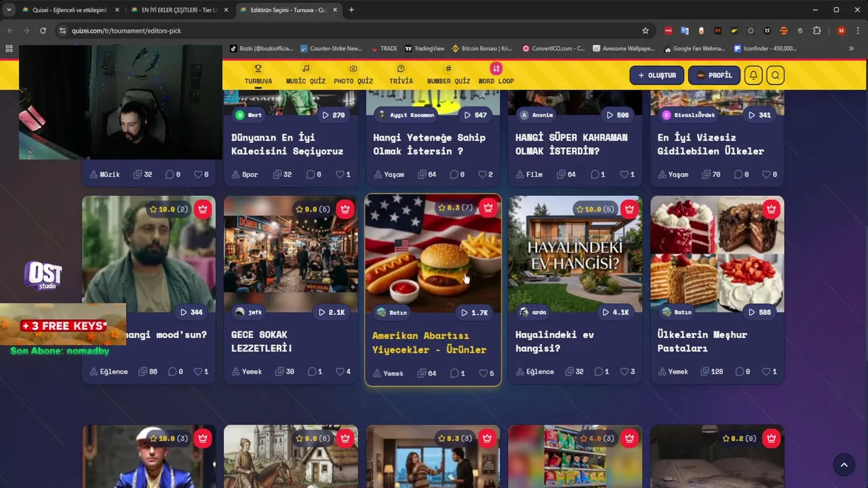This screenshot has height=488, width=868.
Task: Click crown badge on Hayalindeki ev card
Action: pos(630,209)
